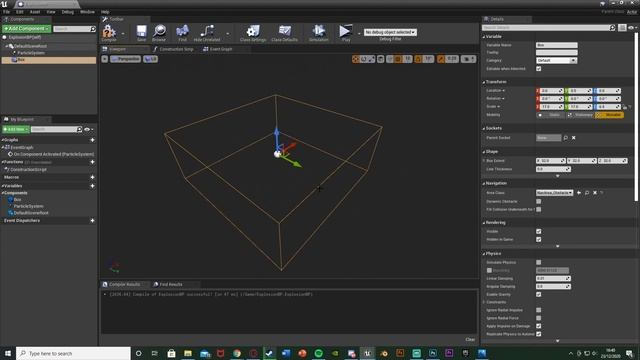Open the File menu

7,12
